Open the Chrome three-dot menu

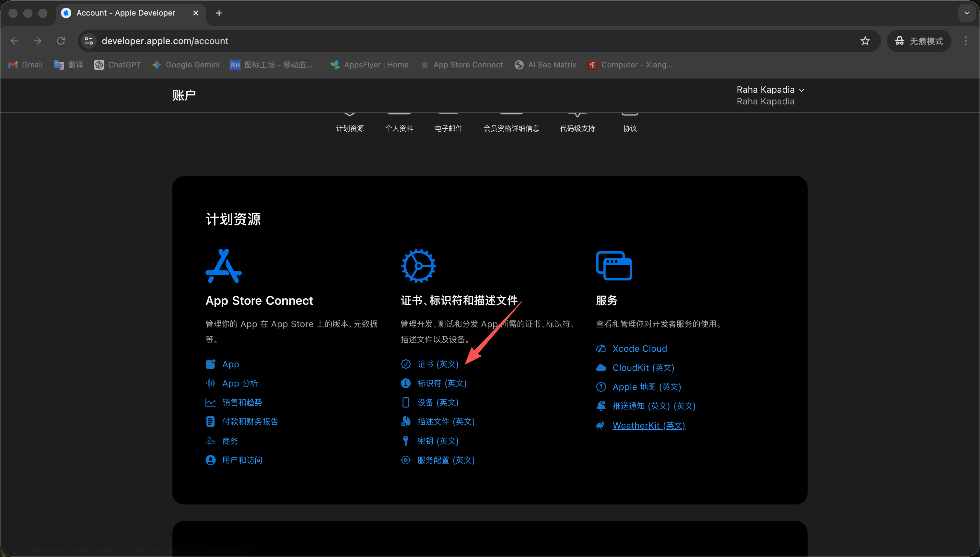(x=965, y=41)
